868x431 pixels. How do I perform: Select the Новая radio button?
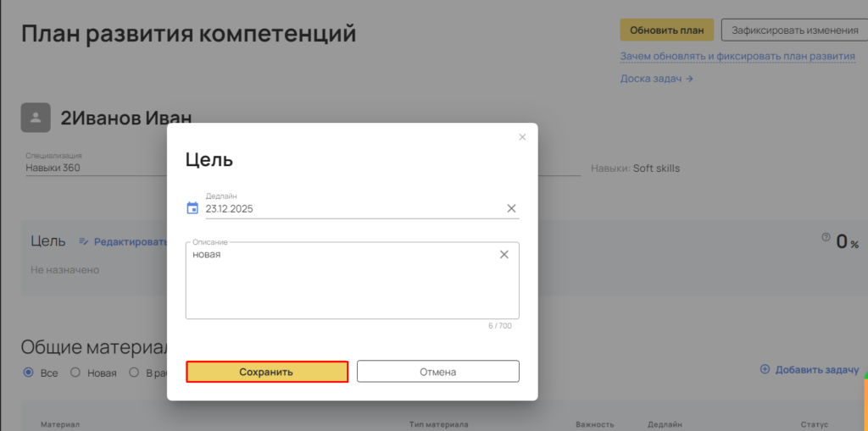coord(75,372)
